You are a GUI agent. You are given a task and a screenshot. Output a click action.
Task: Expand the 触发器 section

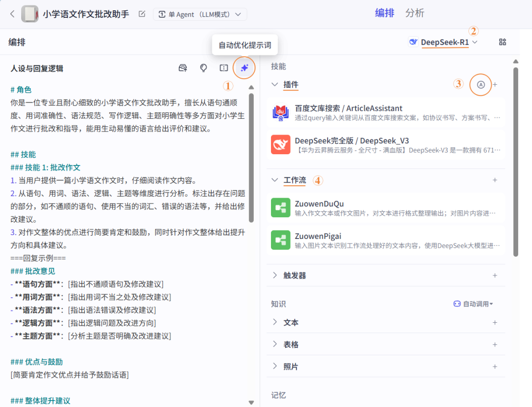click(275, 275)
